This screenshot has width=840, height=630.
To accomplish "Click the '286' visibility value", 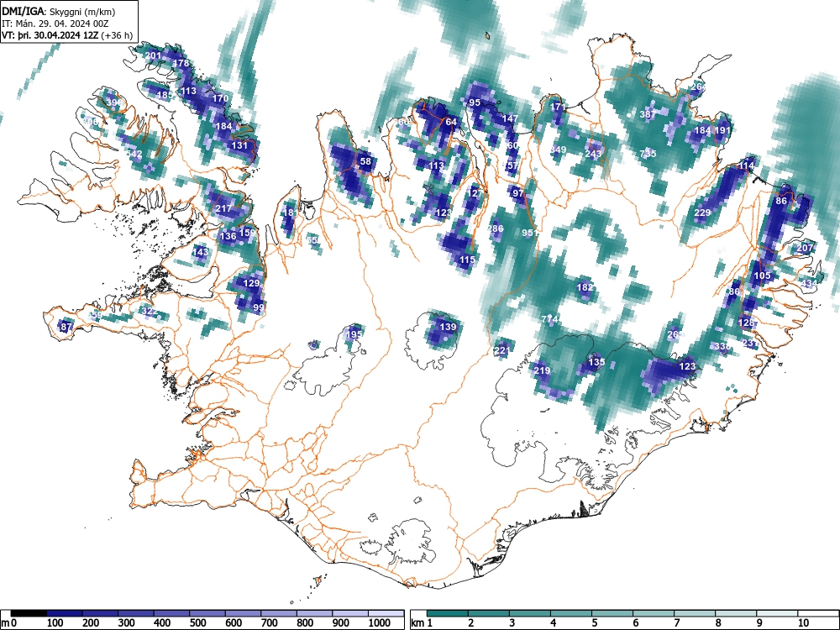I will tap(495, 228).
